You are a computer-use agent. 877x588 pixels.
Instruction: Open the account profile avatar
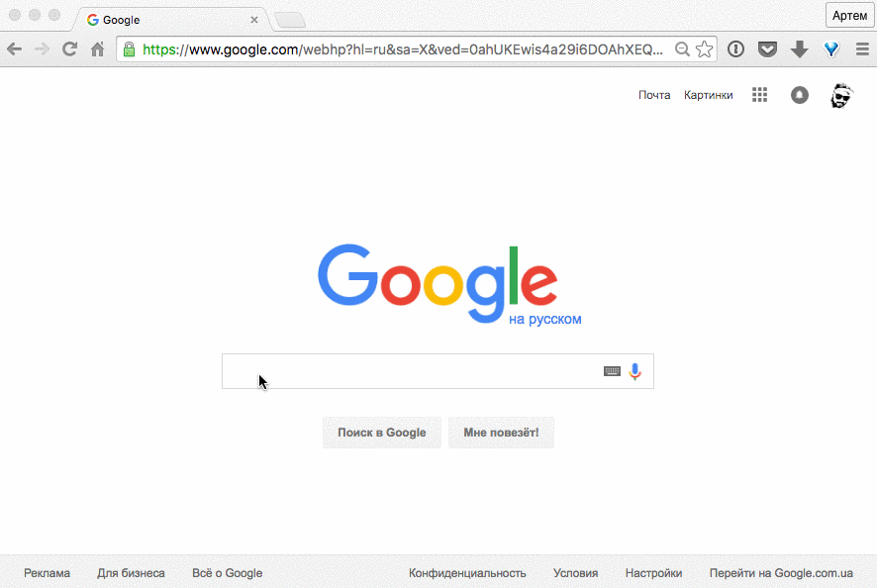point(841,96)
